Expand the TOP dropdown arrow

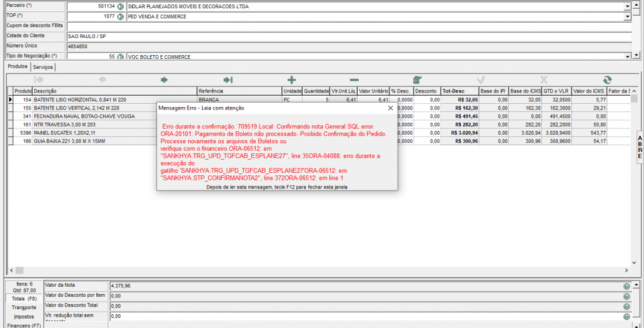point(627,16)
